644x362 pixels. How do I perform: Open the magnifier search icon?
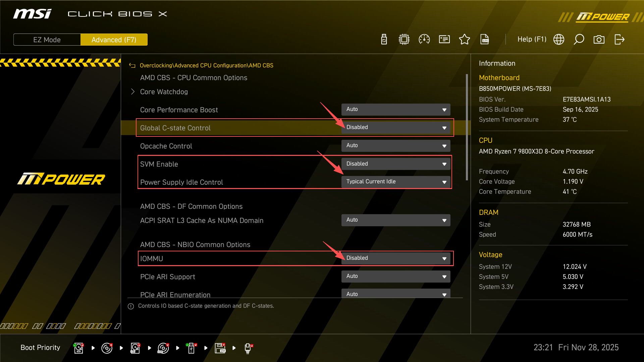click(579, 40)
